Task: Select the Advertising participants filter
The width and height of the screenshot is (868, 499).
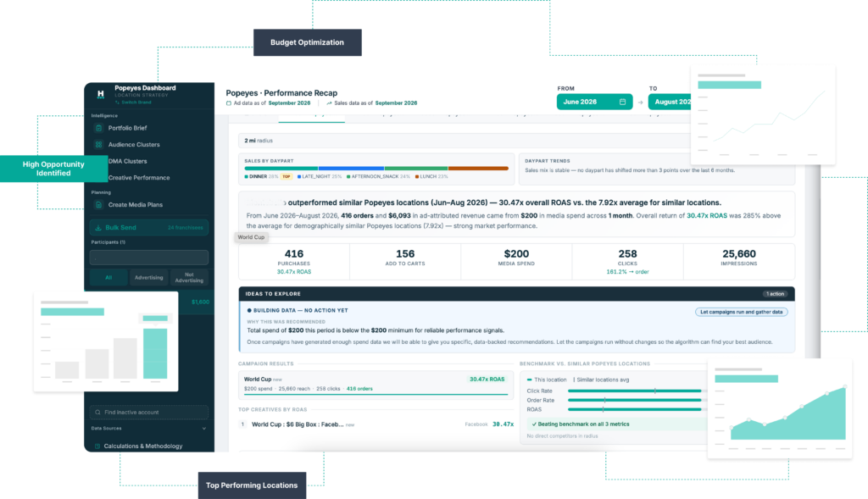Action: [149, 277]
